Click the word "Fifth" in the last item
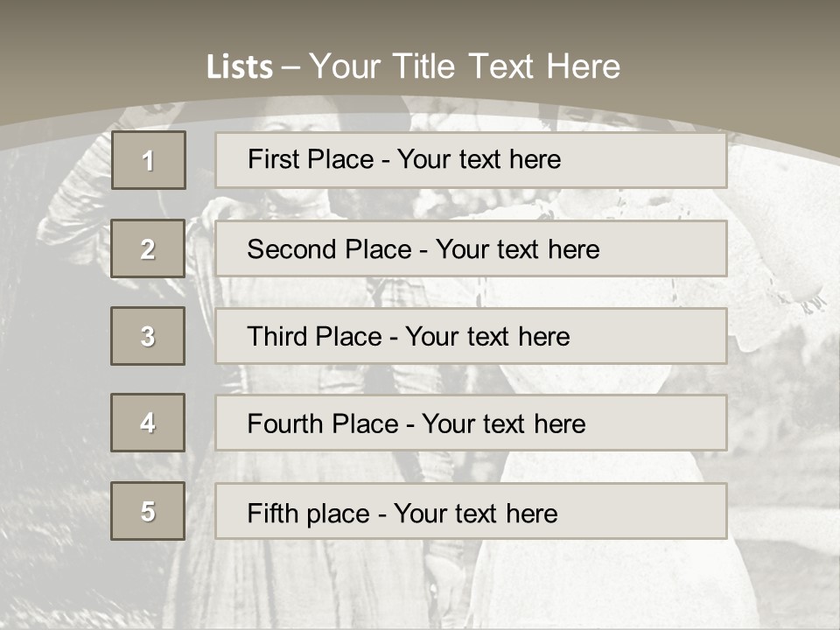 (x=271, y=513)
